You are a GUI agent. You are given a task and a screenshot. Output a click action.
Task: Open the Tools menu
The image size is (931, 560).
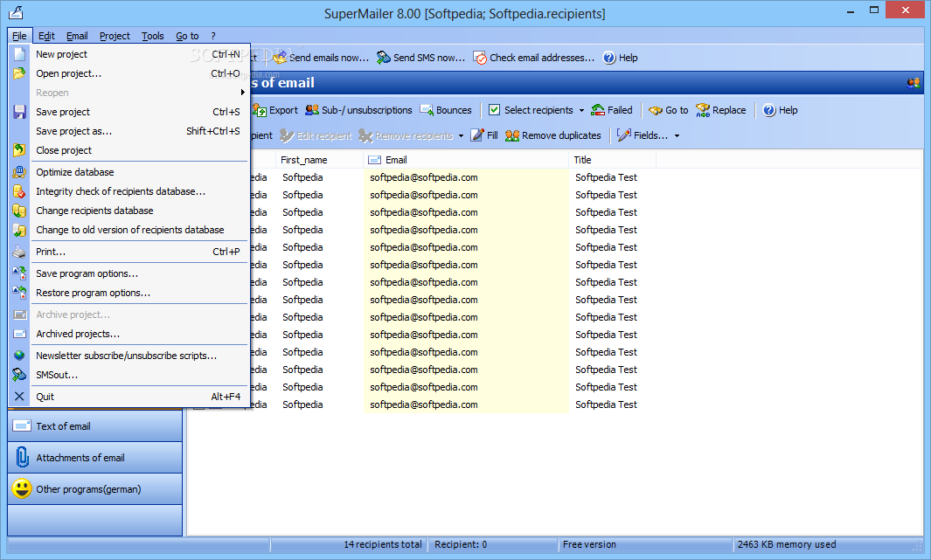[x=153, y=36]
